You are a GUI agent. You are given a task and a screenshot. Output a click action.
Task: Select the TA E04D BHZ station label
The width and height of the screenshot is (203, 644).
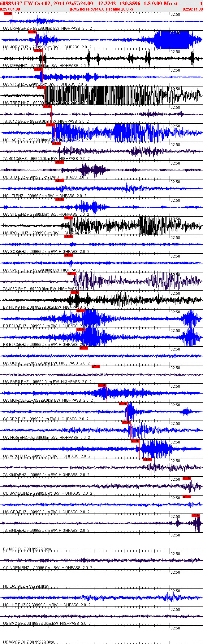point(46,531)
